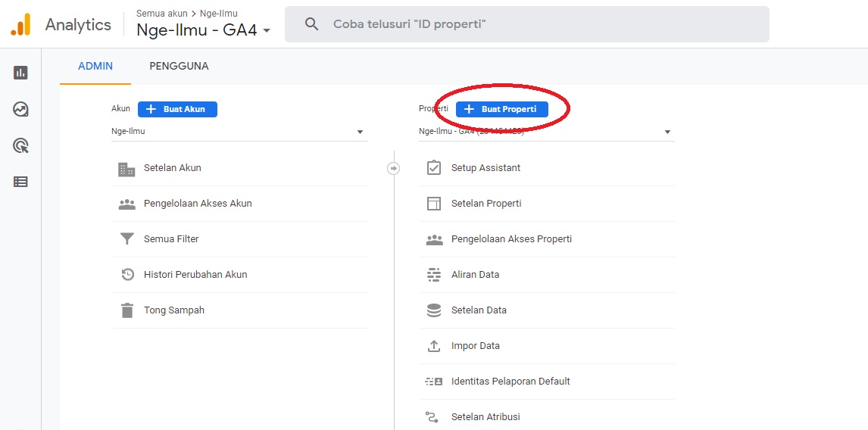Image resolution: width=868 pixels, height=430 pixels.
Task: Click the database icon beside Setelan Data
Action: point(434,310)
